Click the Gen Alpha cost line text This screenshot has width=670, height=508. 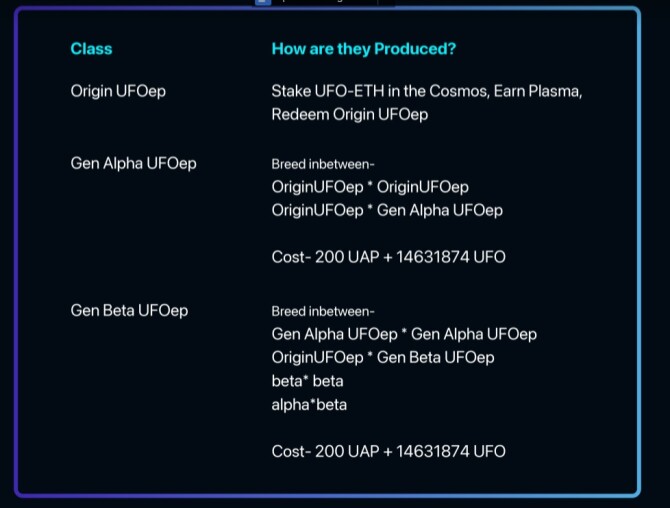tap(389, 257)
